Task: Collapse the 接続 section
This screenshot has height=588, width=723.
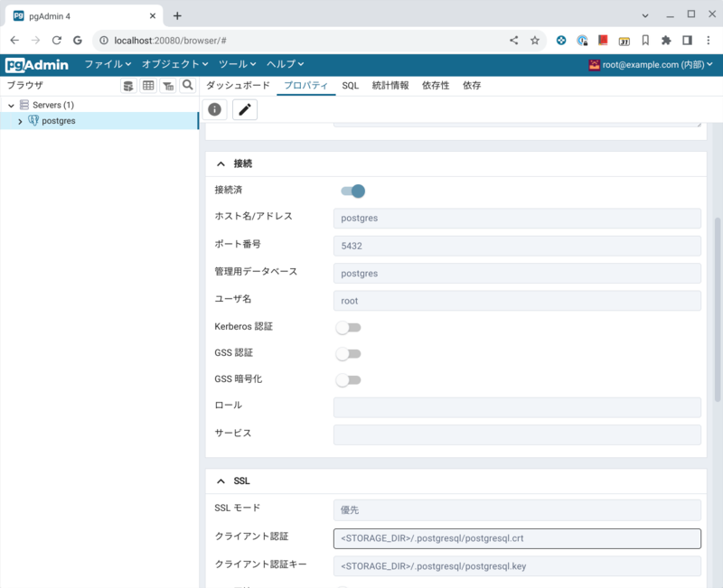Action: click(221, 163)
